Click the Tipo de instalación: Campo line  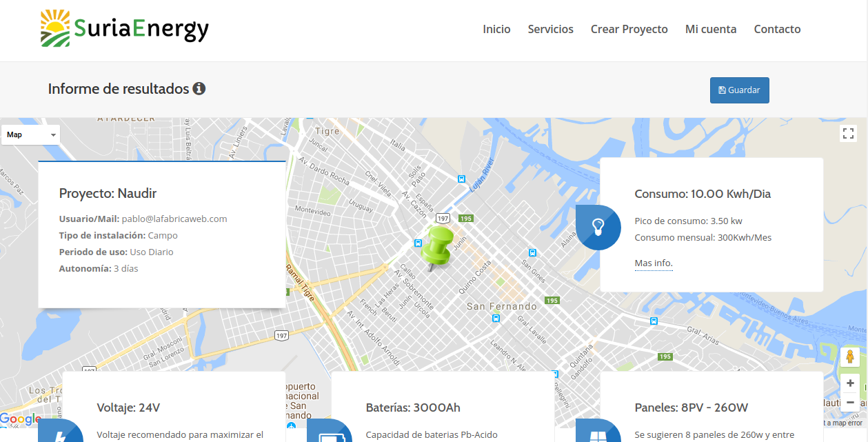(x=119, y=235)
